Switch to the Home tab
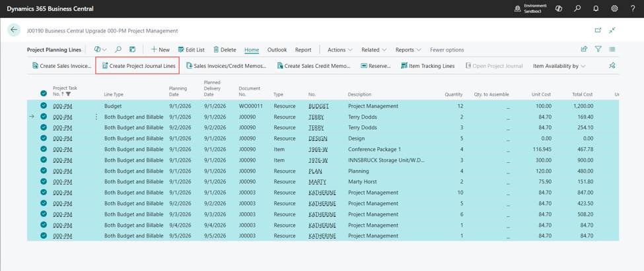The image size is (644, 271). pyautogui.click(x=252, y=49)
